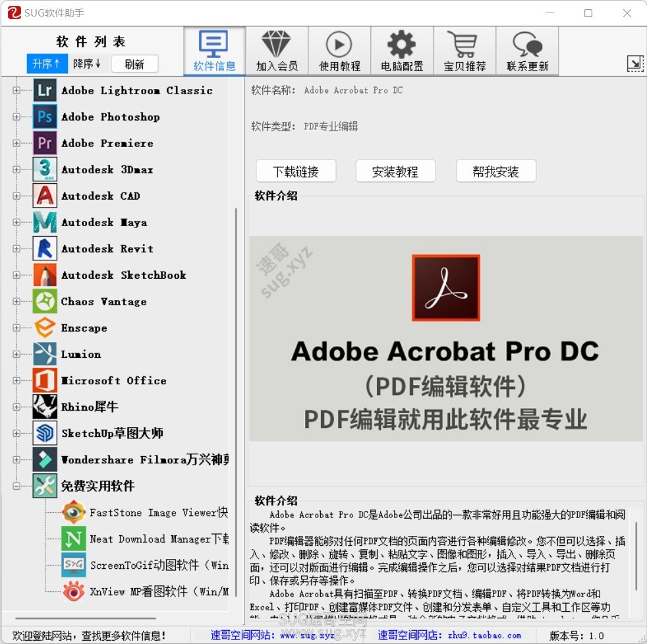This screenshot has width=647, height=644.
Task: Select Rhino犀牛 in the software list
Action: (x=90, y=407)
